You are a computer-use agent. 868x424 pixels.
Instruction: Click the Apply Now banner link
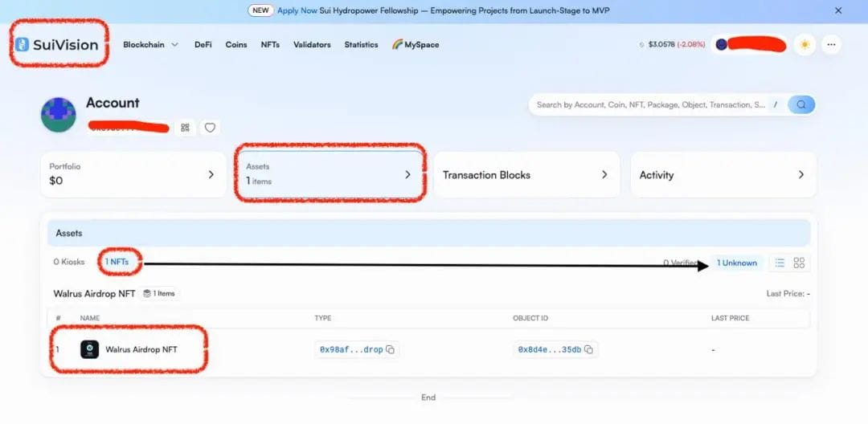click(x=297, y=10)
